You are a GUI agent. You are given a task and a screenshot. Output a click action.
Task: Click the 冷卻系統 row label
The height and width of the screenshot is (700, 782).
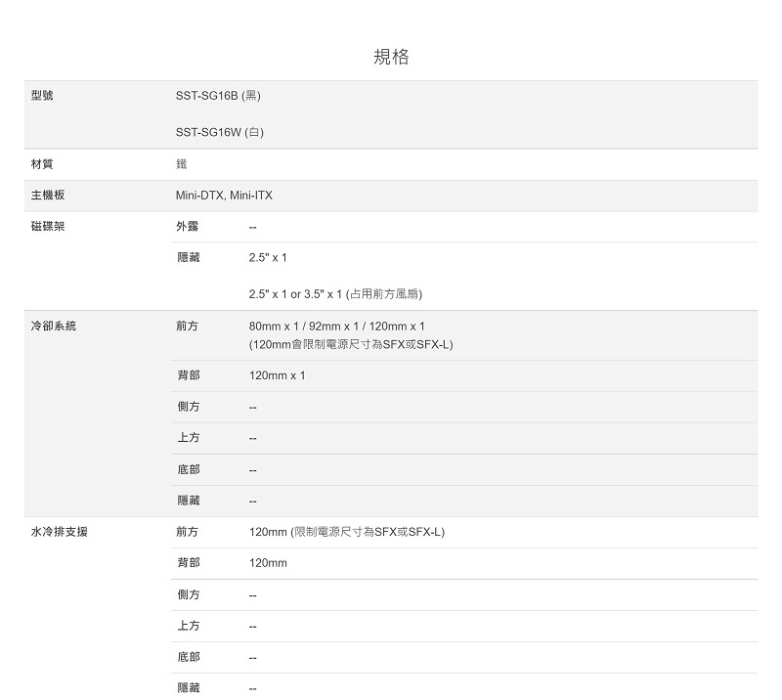(54, 326)
